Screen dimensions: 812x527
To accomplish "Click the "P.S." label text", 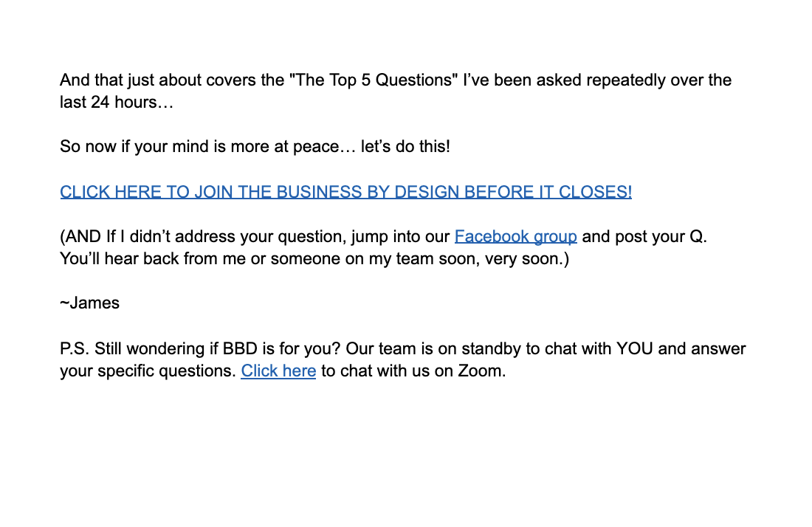I will (x=75, y=348).
